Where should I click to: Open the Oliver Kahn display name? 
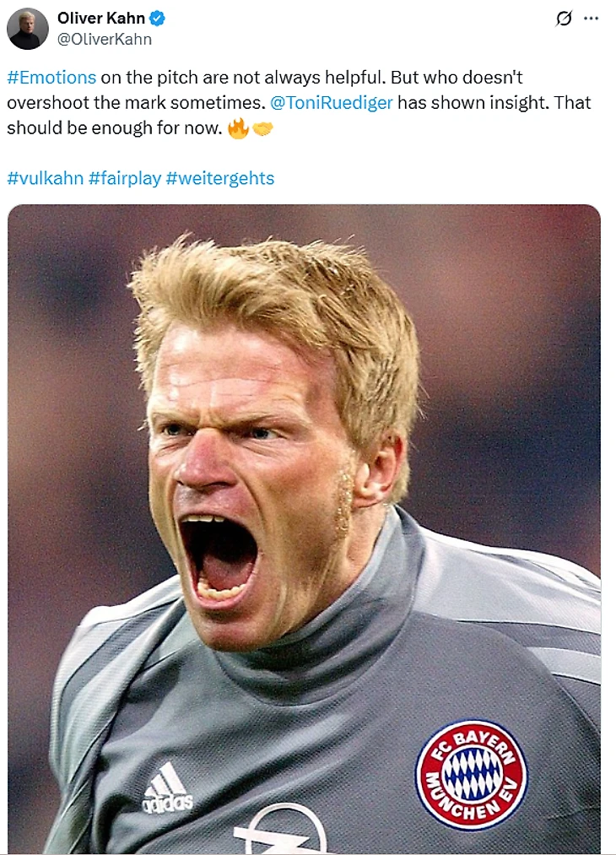tap(101, 19)
